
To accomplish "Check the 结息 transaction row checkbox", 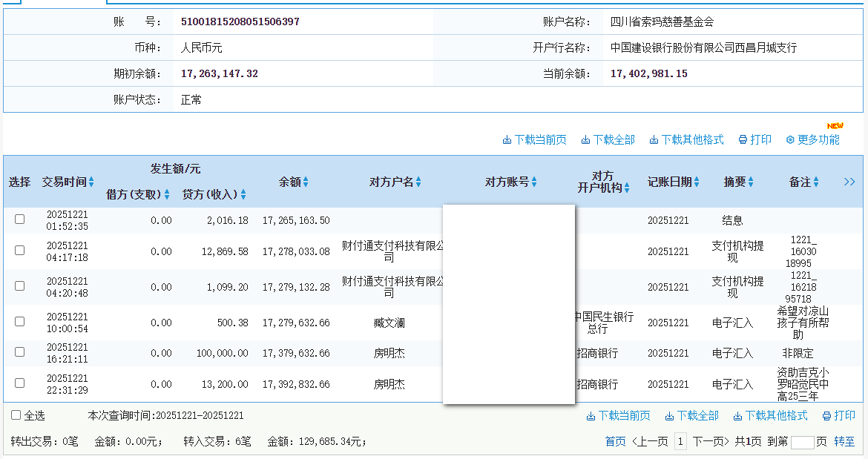I will coord(20,219).
